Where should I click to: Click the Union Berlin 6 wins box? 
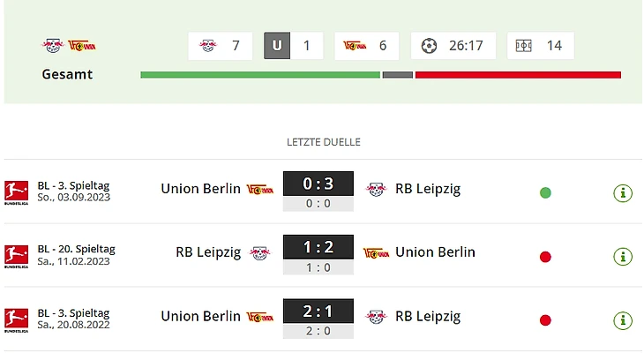click(366, 46)
